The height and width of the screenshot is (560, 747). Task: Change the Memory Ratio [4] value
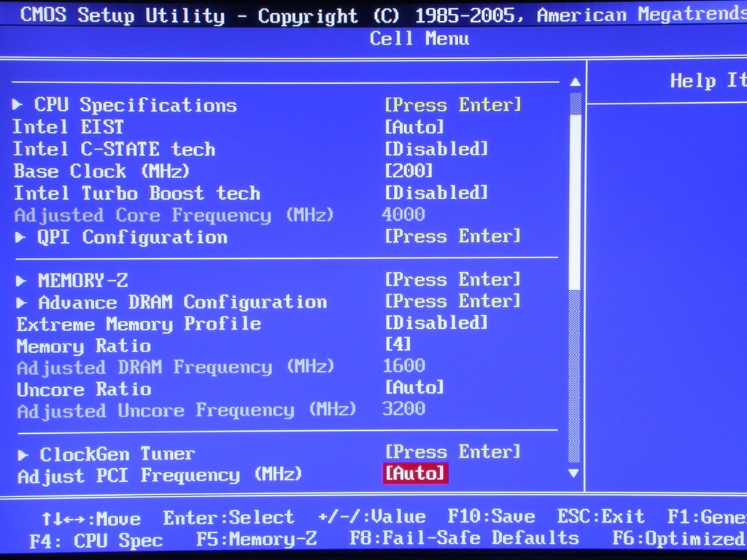pyautogui.click(x=398, y=344)
